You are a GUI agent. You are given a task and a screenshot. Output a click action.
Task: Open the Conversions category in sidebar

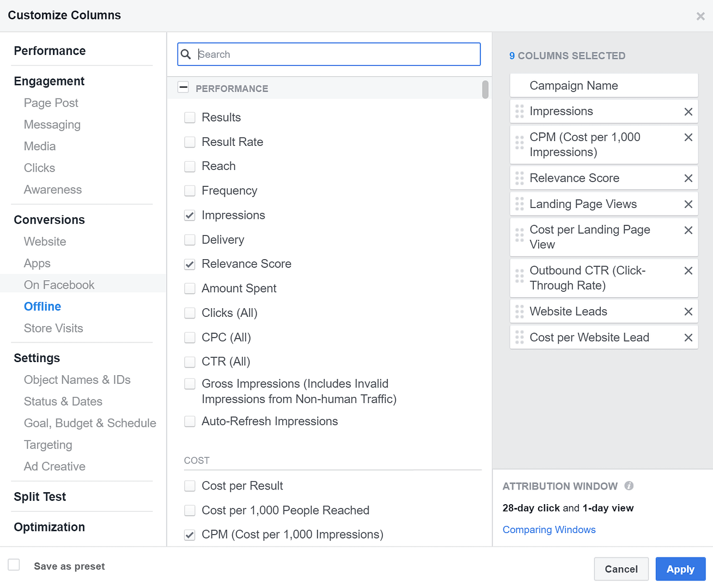click(x=49, y=219)
